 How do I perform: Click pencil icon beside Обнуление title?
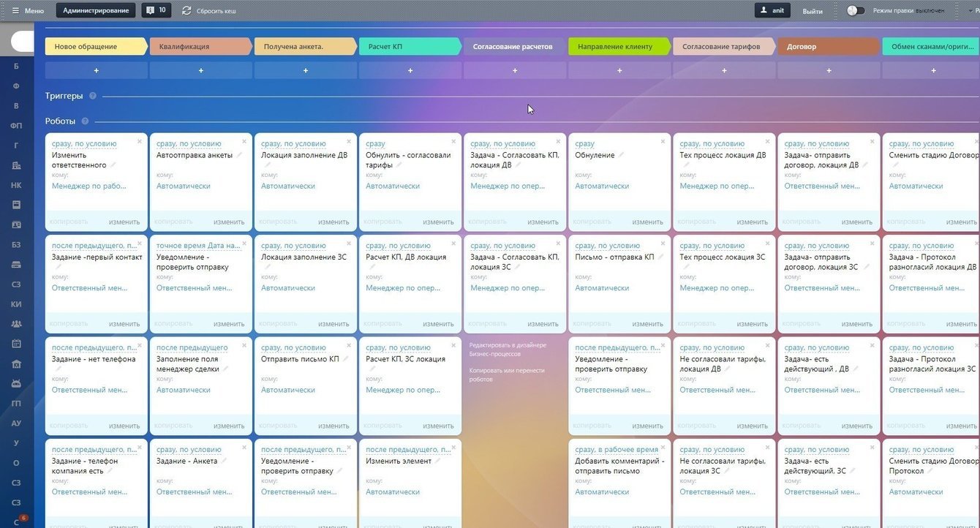[621, 154]
